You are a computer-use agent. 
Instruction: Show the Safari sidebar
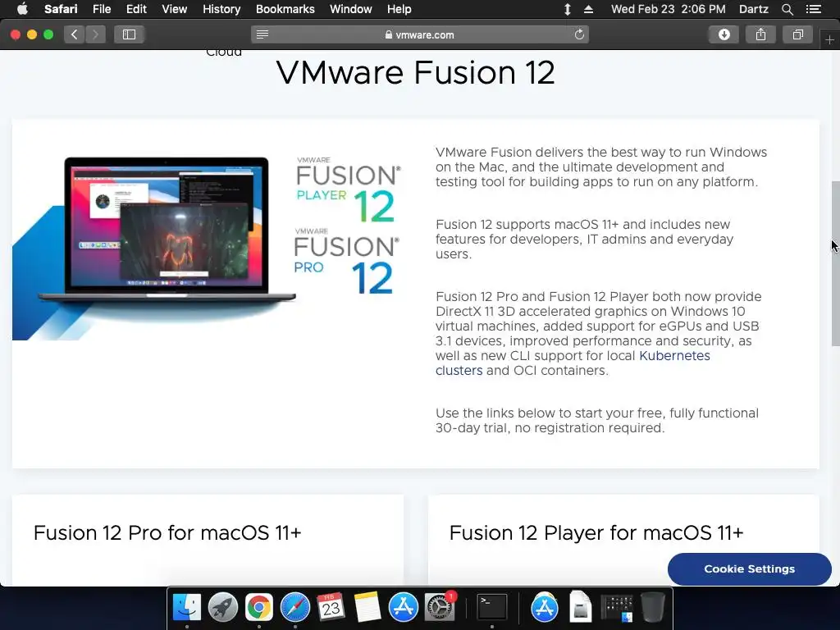coord(129,34)
